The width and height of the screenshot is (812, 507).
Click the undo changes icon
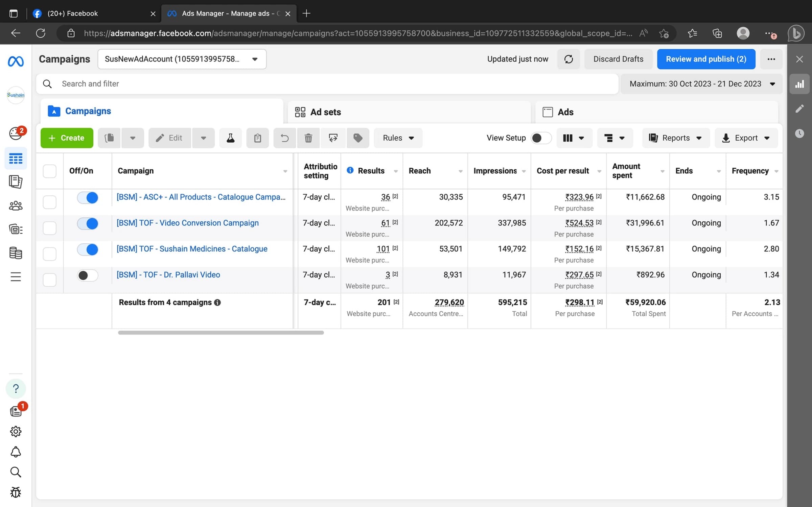click(284, 138)
